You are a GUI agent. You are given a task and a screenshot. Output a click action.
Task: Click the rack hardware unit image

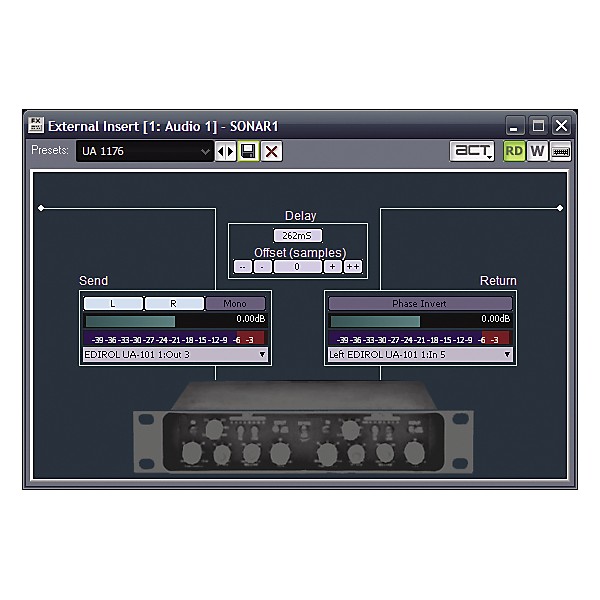click(x=303, y=427)
